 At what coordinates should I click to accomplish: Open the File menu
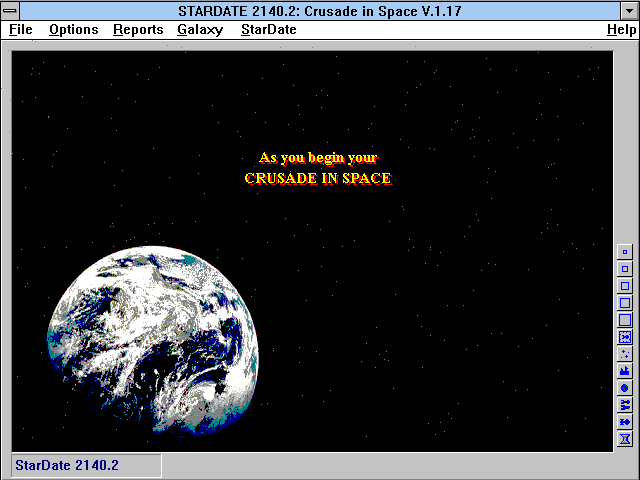(x=21, y=30)
